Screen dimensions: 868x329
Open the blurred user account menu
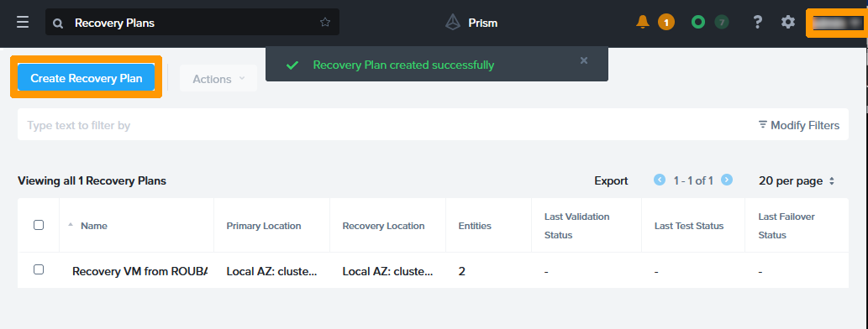click(837, 23)
